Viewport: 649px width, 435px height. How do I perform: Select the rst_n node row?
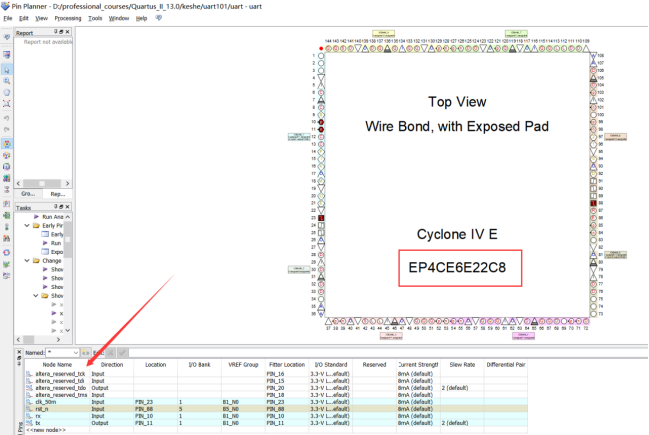click(276, 409)
